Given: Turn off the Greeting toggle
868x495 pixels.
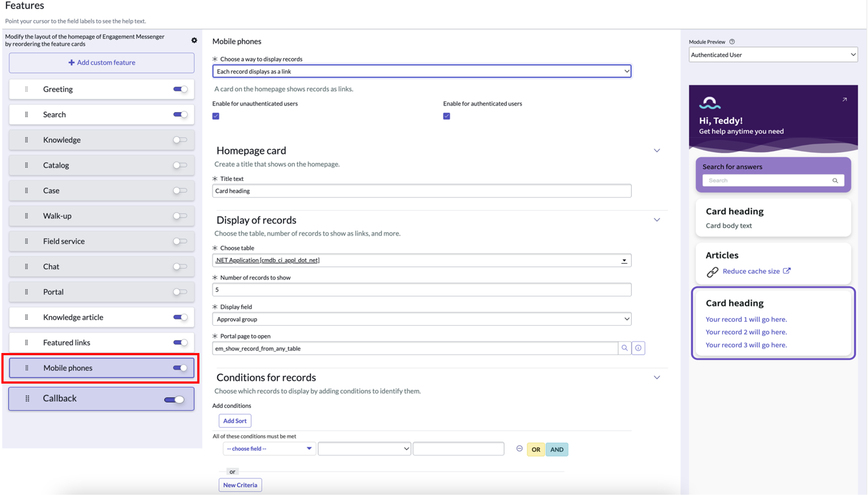Looking at the screenshot, I should tap(180, 89).
